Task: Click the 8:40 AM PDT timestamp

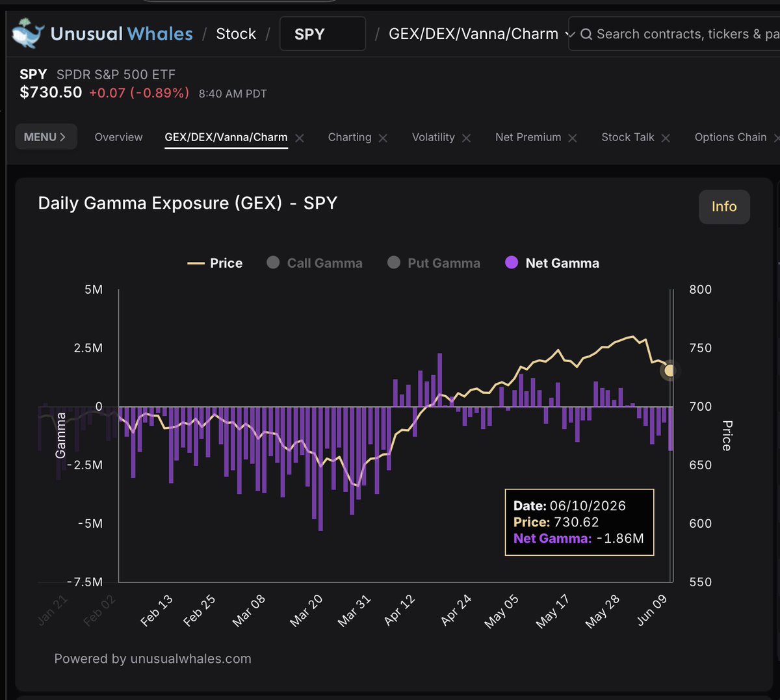Action: 233,94
